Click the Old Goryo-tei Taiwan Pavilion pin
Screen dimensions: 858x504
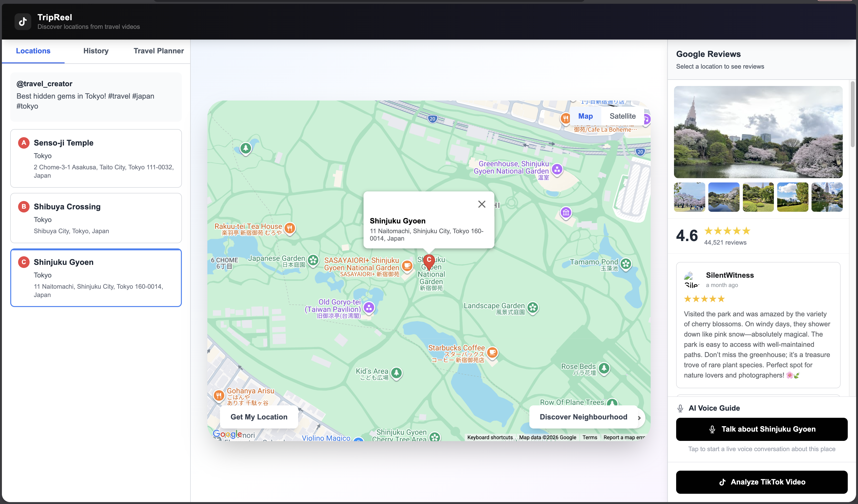pos(369,308)
